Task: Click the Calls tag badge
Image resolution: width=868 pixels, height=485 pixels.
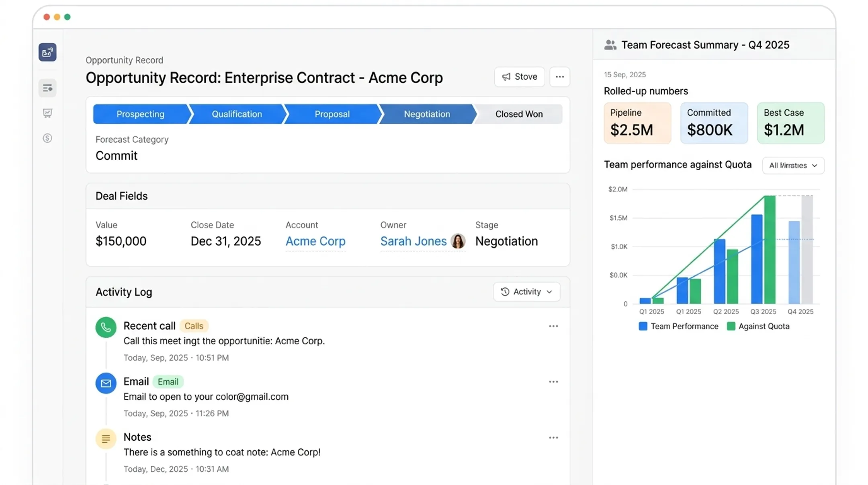Action: tap(194, 326)
